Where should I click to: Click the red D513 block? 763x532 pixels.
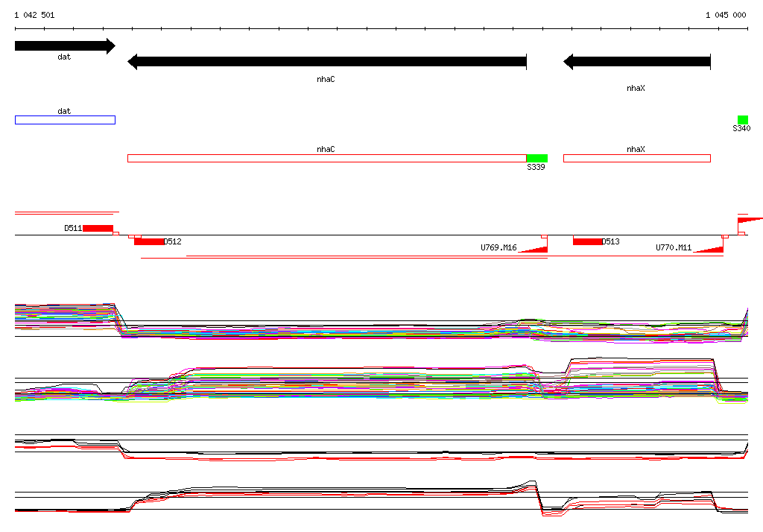(x=587, y=242)
